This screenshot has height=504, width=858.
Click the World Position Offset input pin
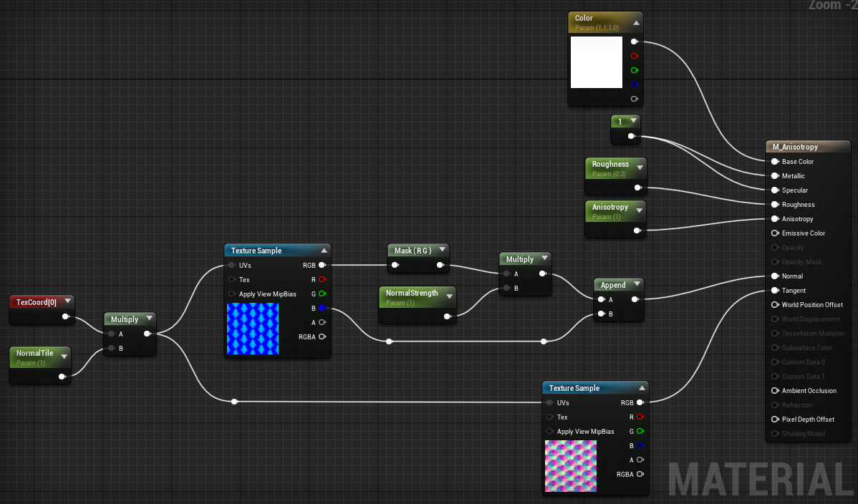[x=775, y=305]
